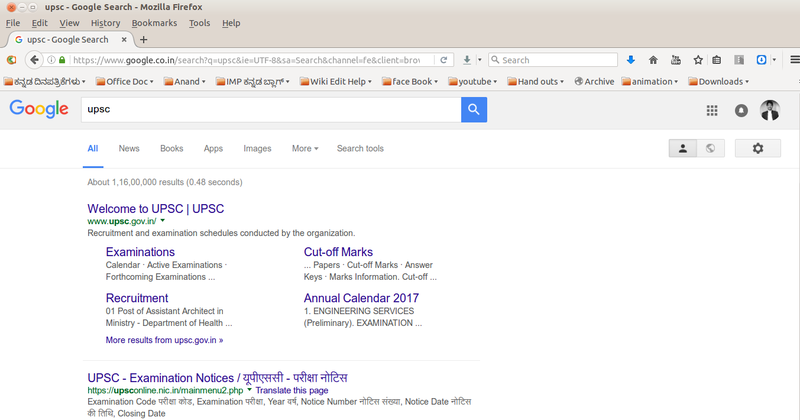Screen dimensions: 800x420
Task: Expand the More search filter dropdown
Action: [305, 149]
